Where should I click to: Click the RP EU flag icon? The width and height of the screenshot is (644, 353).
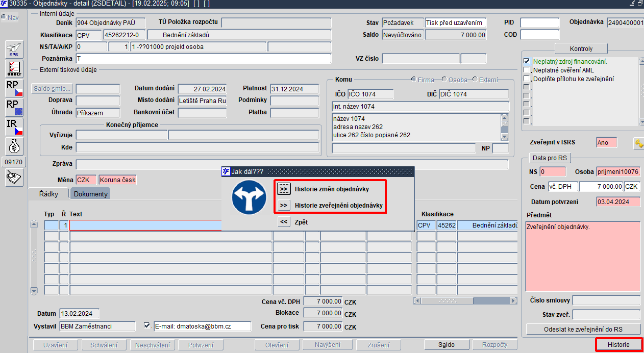pos(14,108)
